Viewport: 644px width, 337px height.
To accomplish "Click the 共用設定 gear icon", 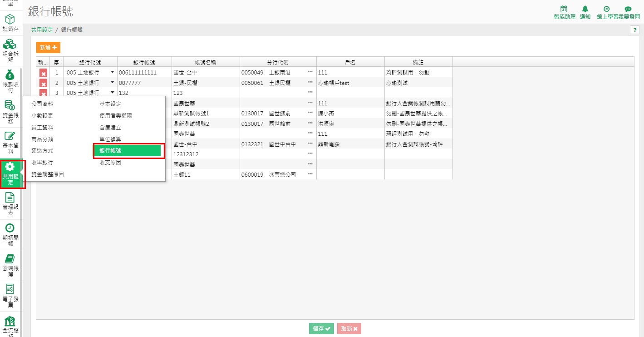I will [x=10, y=167].
